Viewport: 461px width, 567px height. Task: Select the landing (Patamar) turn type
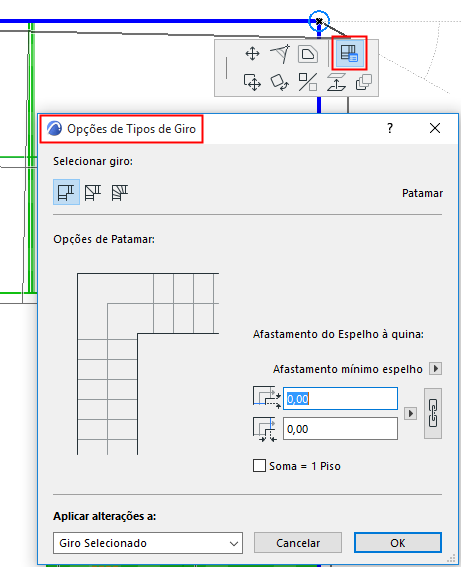pyautogui.click(x=66, y=192)
